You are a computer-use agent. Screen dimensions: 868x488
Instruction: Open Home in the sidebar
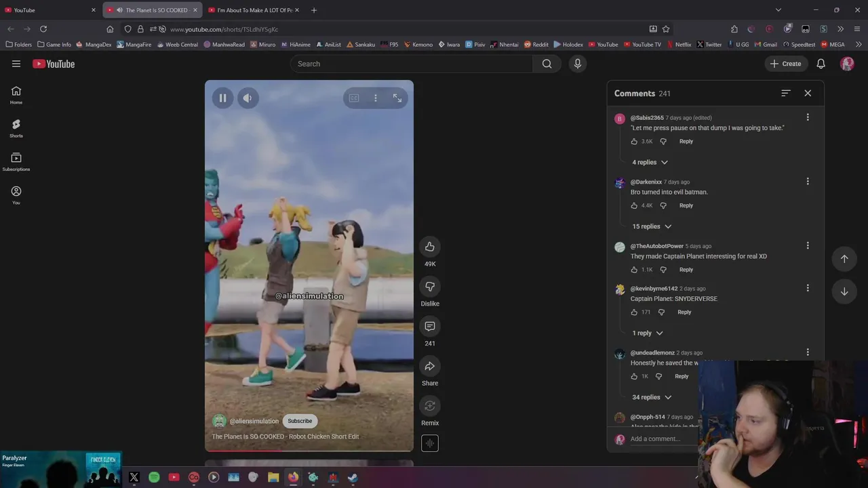[16, 96]
